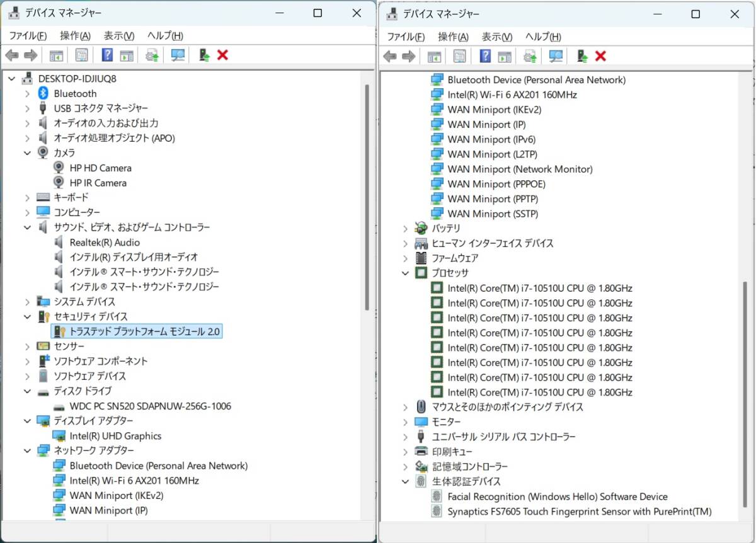Select the Bluetooth category icon in left tree
756x543 pixels.
click(x=43, y=93)
